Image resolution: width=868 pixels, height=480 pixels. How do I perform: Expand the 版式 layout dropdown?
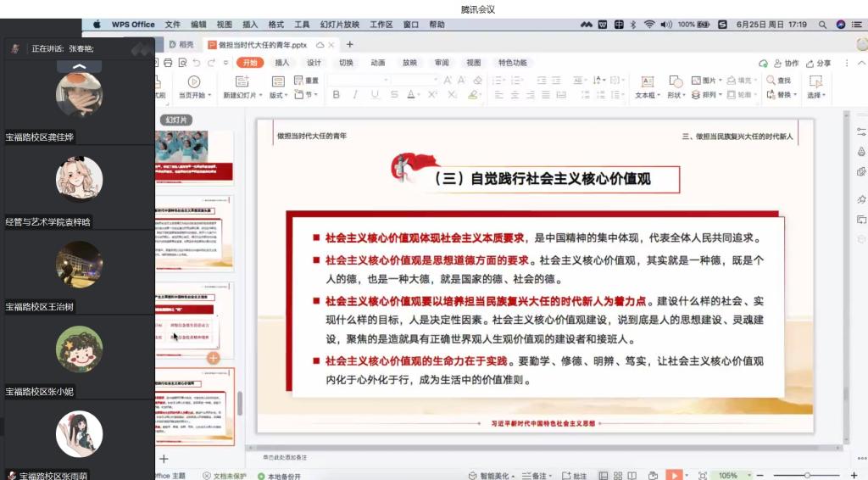tap(278, 95)
